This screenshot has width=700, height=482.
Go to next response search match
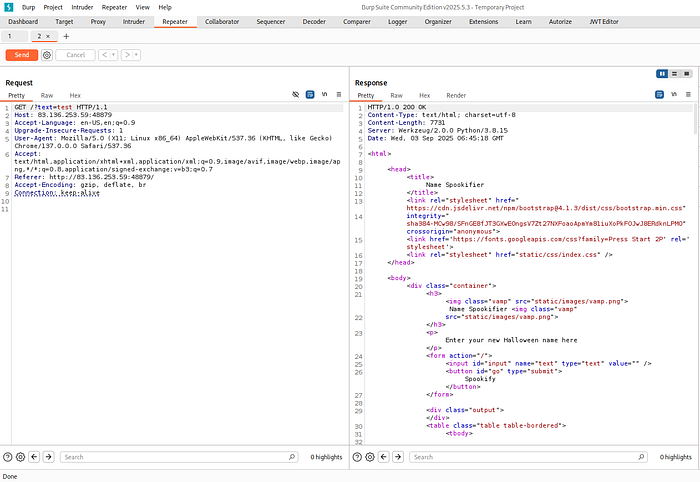(x=398, y=457)
